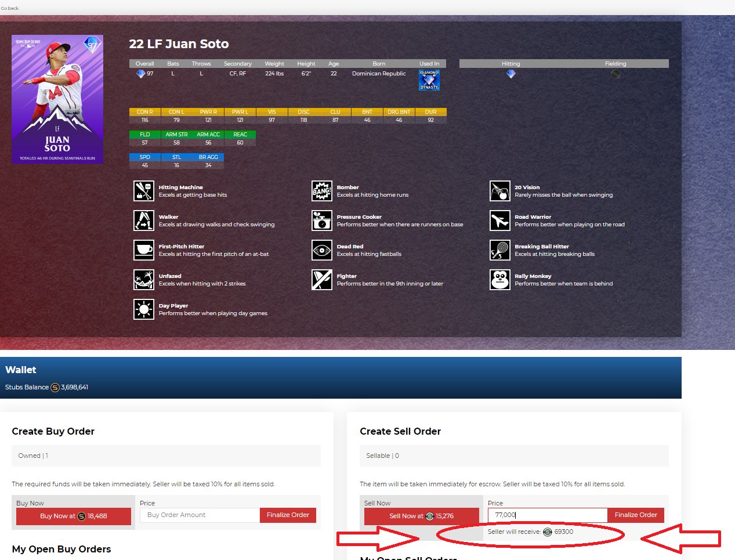Click the player title 22 LF Juan Soto

[x=179, y=44]
